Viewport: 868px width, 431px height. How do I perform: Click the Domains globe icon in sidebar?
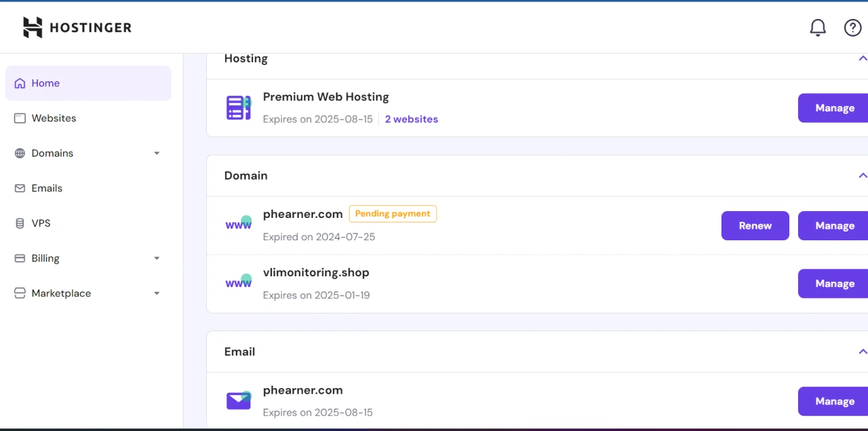point(20,153)
